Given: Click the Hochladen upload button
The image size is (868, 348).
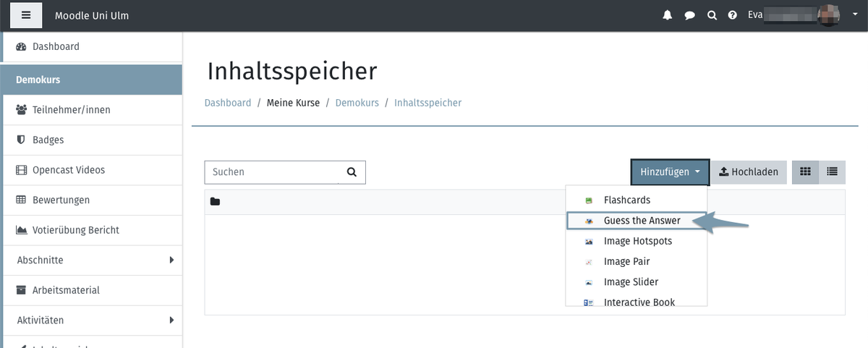Looking at the screenshot, I should coord(749,172).
